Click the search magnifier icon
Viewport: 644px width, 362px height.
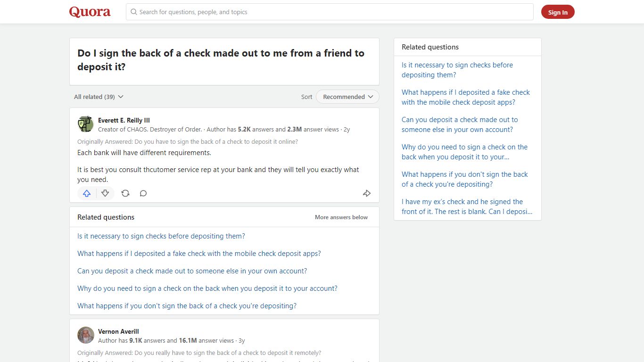pyautogui.click(x=134, y=12)
